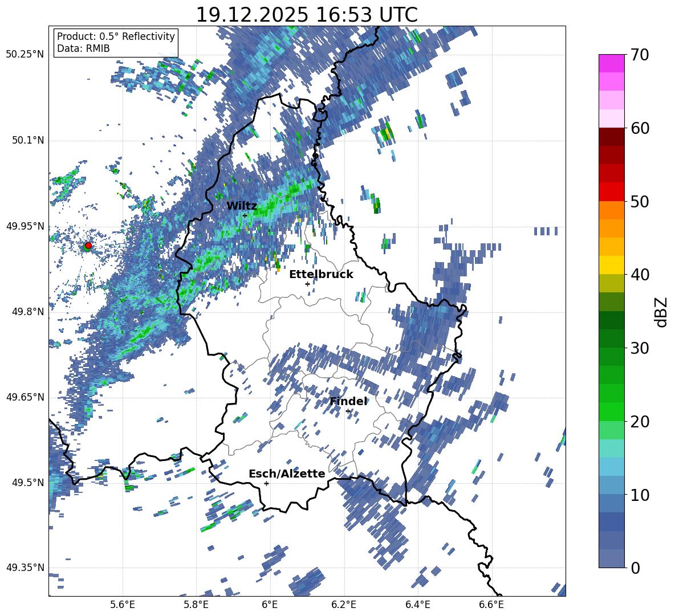Click the 49.95°N latitude label
The height and width of the screenshot is (616, 675).
[25, 226]
